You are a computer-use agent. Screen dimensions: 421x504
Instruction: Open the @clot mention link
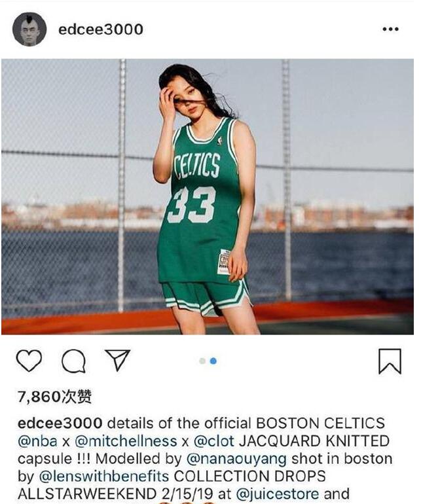[x=214, y=441]
